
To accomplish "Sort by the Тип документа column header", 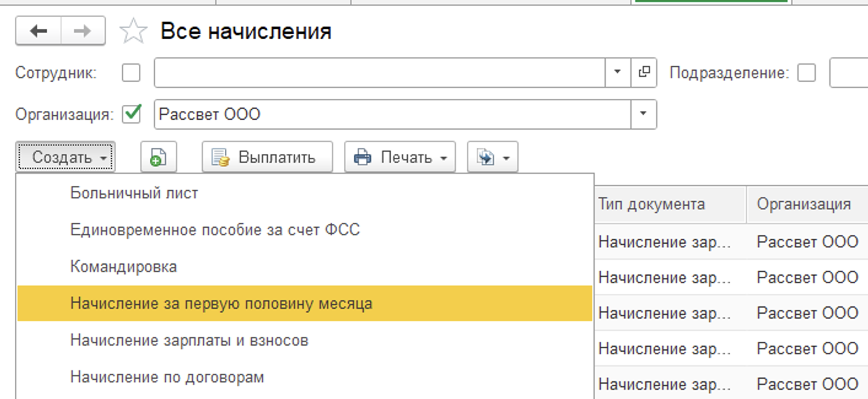I will (x=671, y=204).
